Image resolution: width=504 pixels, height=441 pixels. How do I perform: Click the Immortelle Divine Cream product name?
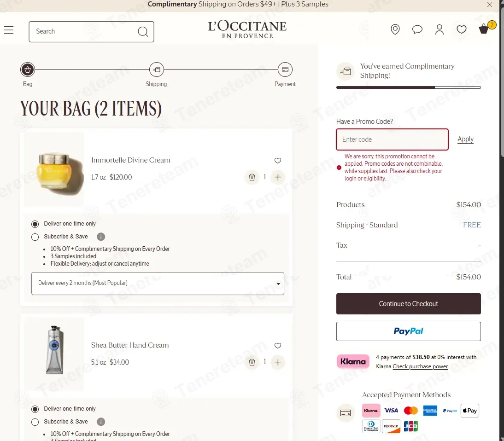[130, 160]
